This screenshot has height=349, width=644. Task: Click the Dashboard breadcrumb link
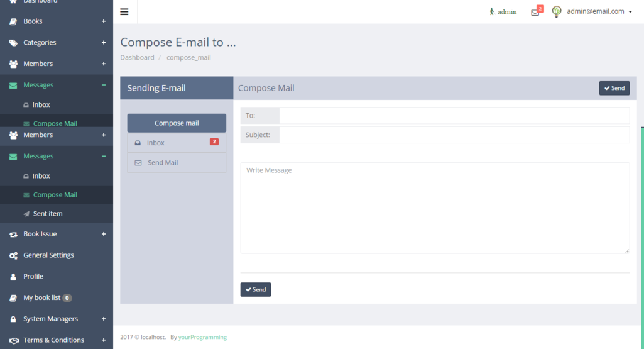point(137,57)
